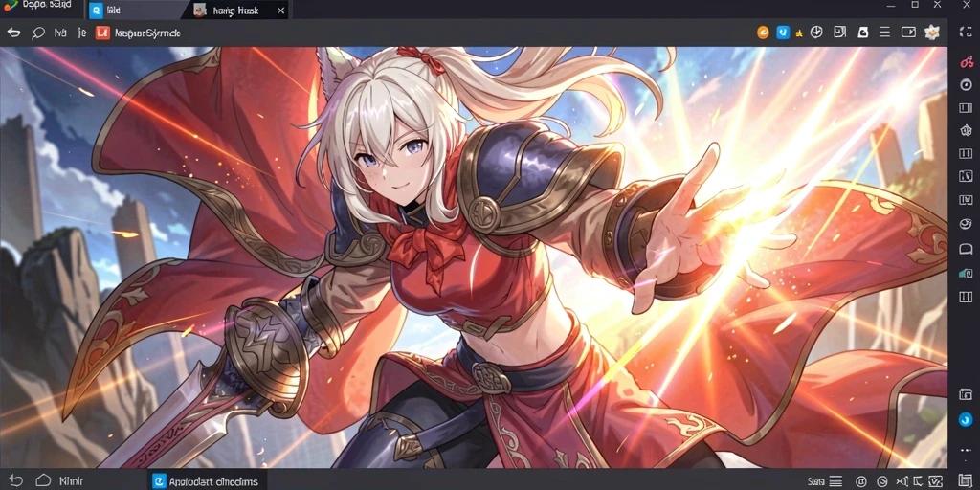Viewport: 980px width, 490px height.
Task: Click the back arrow in bottom bar
Action: pos(15,480)
